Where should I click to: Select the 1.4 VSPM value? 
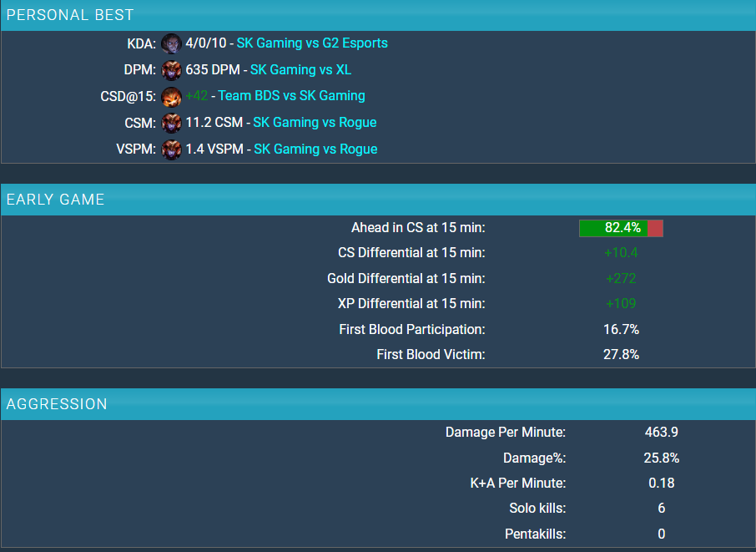point(214,149)
